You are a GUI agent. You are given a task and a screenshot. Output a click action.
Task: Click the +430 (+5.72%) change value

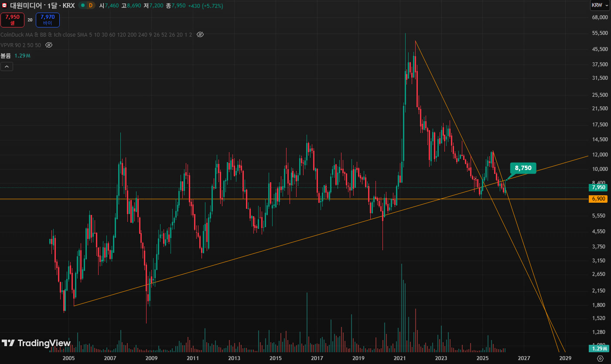coord(205,6)
